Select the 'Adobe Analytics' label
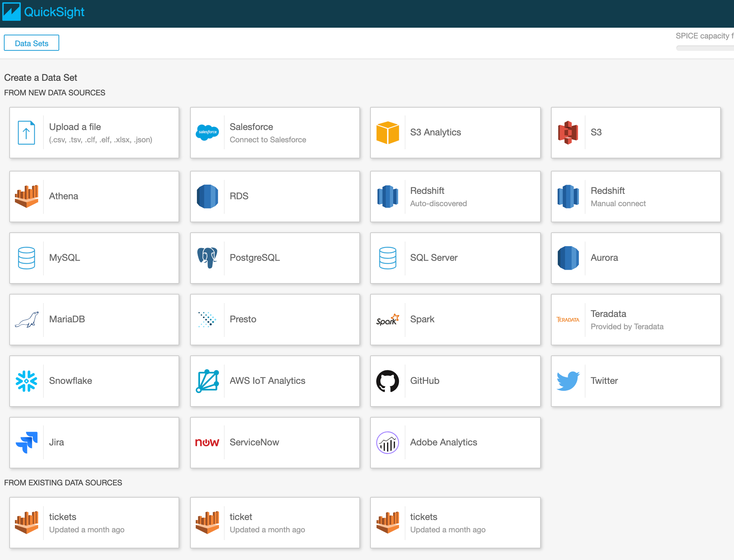 (x=444, y=442)
